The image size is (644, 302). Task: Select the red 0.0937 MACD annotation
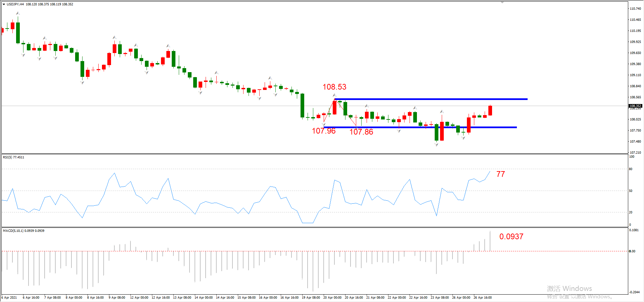coord(511,237)
